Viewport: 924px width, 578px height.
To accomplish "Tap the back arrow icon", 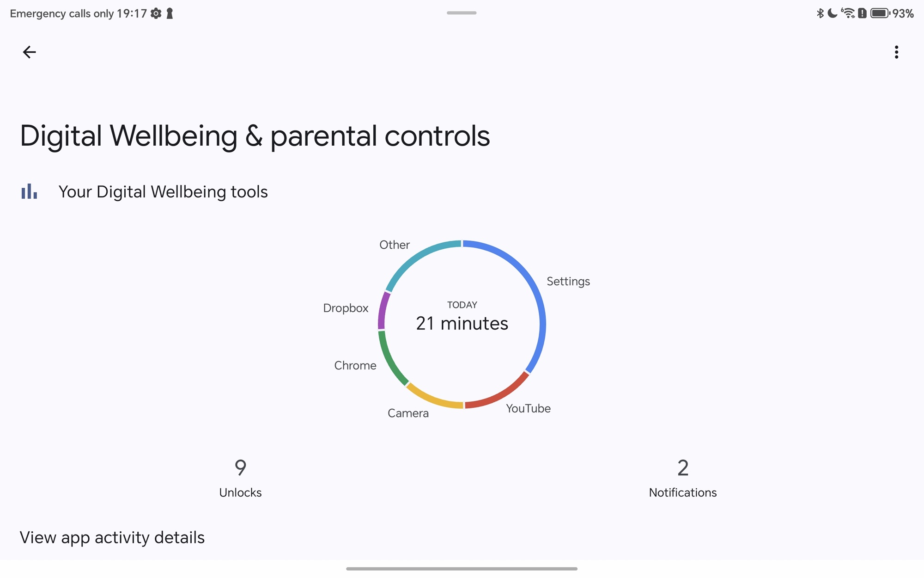I will pyautogui.click(x=29, y=52).
